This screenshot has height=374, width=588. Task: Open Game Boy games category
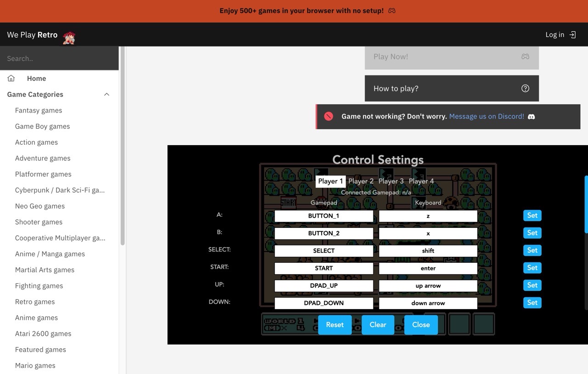click(42, 126)
